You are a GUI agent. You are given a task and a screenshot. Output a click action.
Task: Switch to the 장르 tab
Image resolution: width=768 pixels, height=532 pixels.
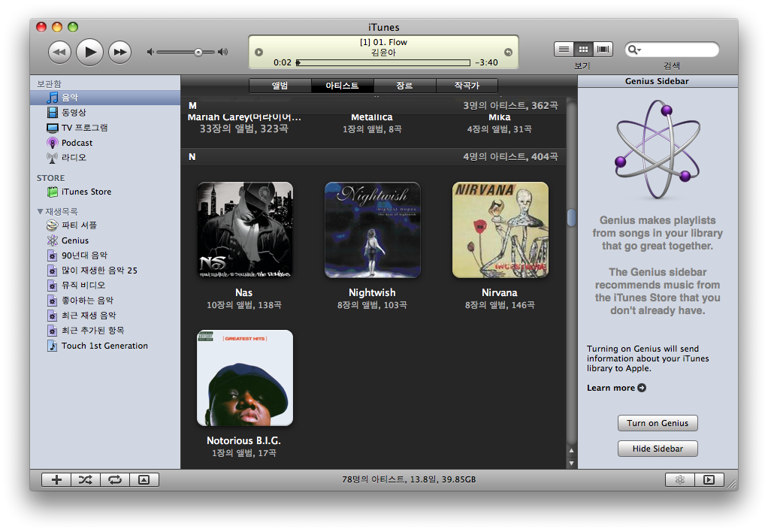click(404, 85)
